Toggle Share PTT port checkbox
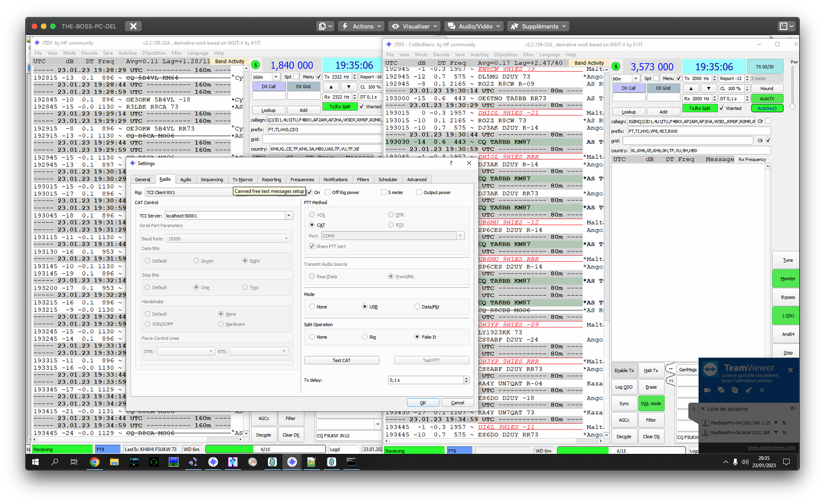 click(312, 246)
